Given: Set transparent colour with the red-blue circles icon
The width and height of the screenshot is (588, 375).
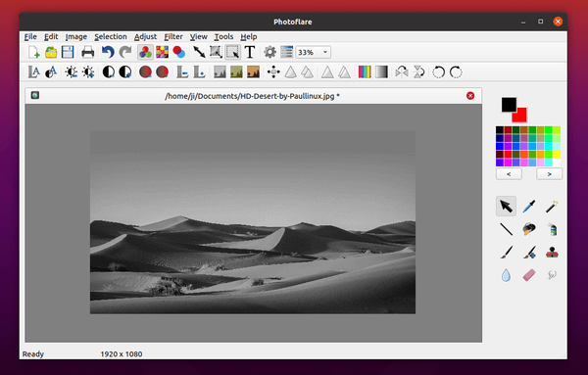Looking at the screenshot, I should pyautogui.click(x=179, y=52).
